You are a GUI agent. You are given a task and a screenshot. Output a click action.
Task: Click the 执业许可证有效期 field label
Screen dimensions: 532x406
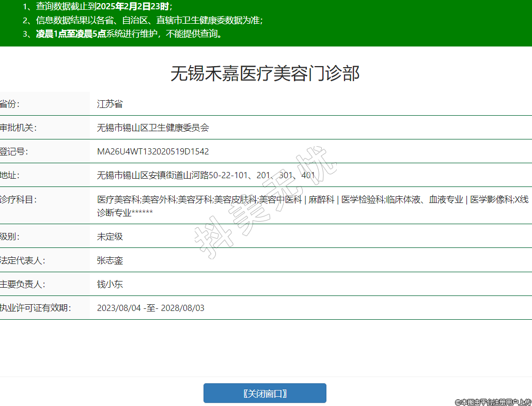[35, 308]
